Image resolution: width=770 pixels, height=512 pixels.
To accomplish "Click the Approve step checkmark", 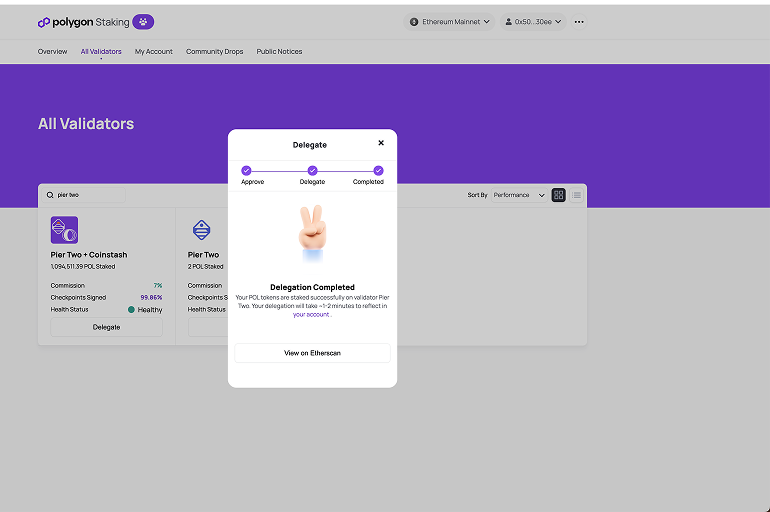I will click(247, 170).
